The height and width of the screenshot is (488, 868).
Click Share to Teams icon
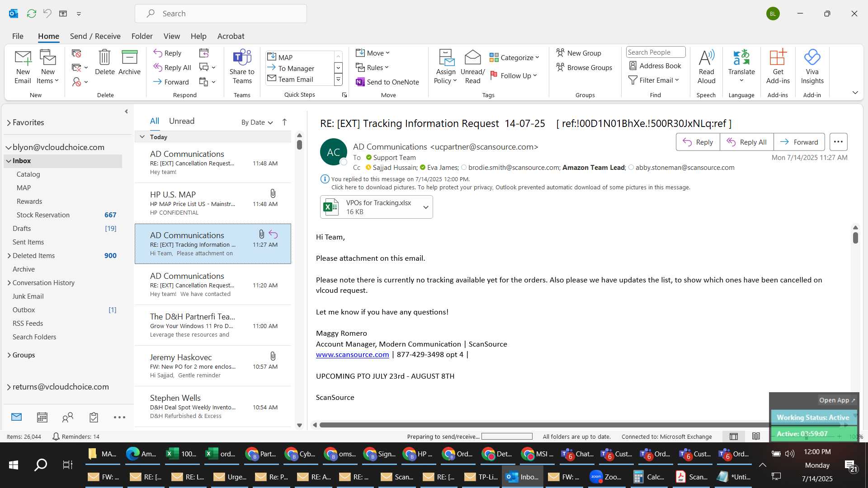(x=242, y=67)
